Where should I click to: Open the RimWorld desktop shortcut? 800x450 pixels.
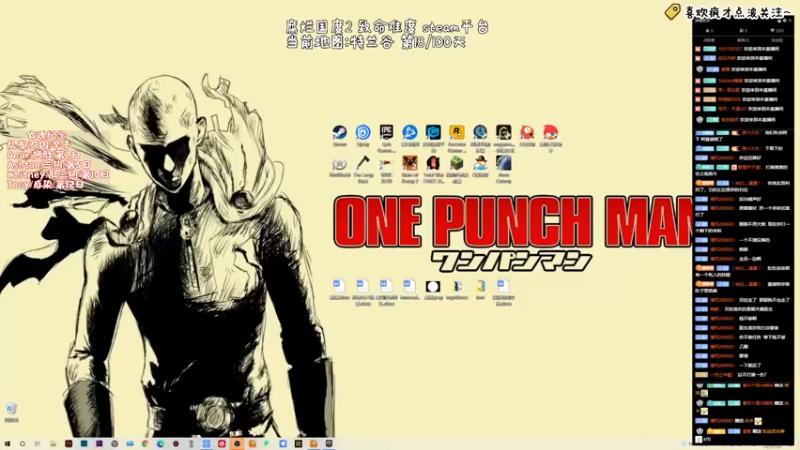[339, 167]
